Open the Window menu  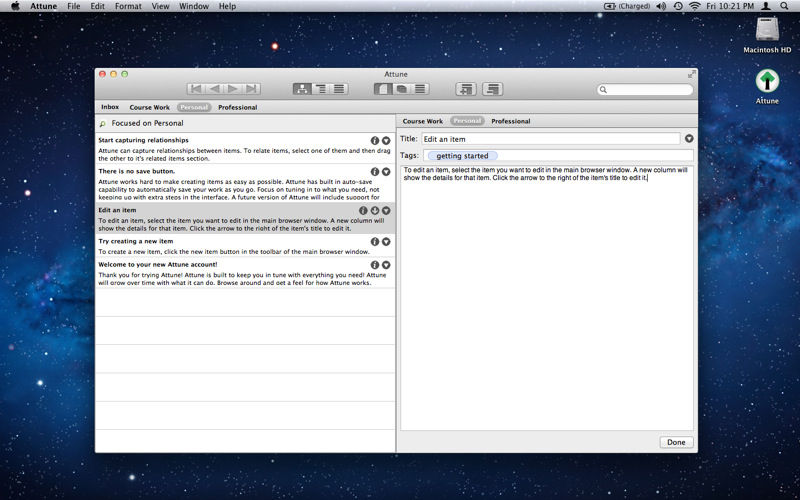pyautogui.click(x=194, y=6)
